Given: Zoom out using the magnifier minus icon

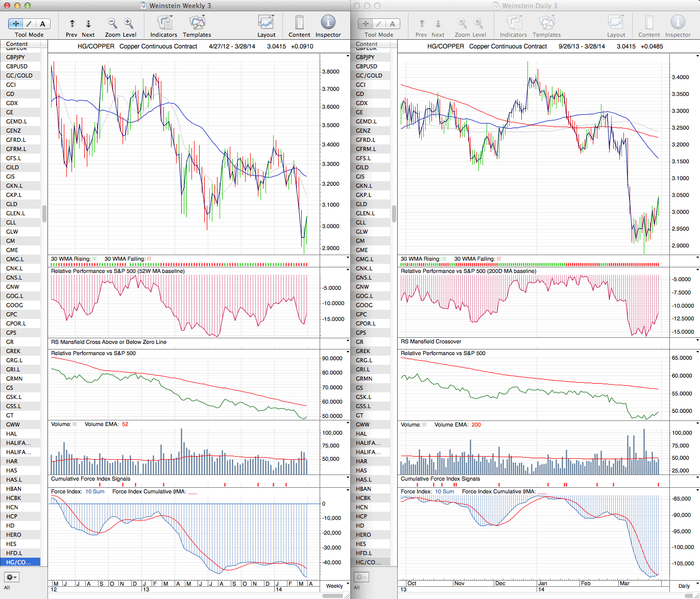Looking at the screenshot, I should point(112,23).
